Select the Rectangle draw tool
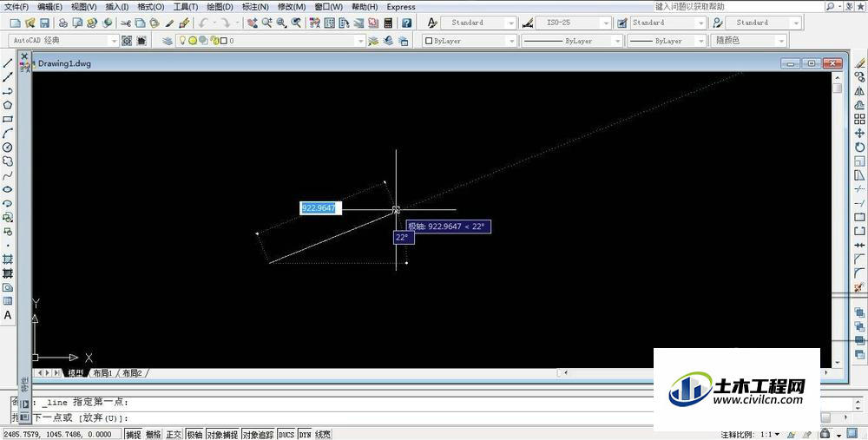Viewport: 868px width, 440px height. coord(8,119)
